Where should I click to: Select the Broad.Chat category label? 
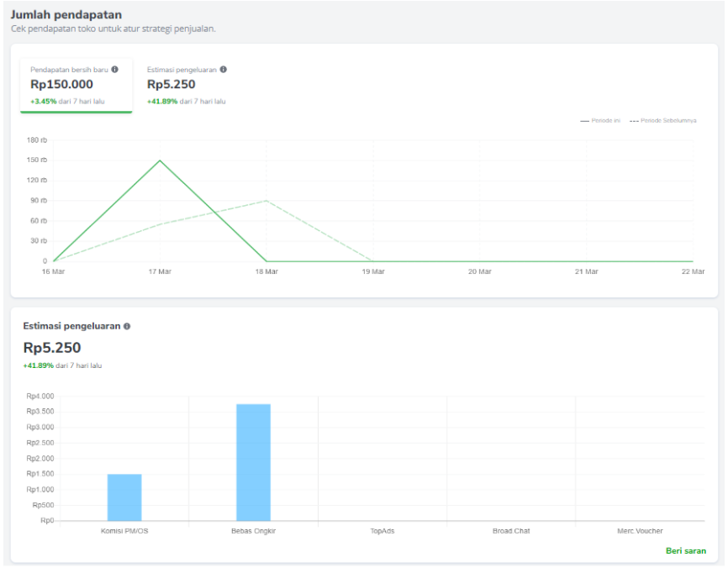tap(511, 531)
